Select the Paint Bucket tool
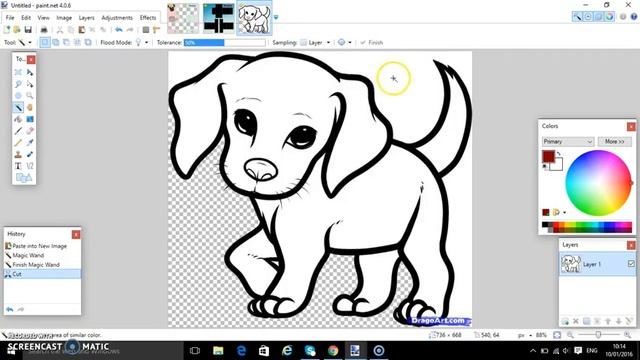Image resolution: width=640 pixels, height=360 pixels. 18,119
